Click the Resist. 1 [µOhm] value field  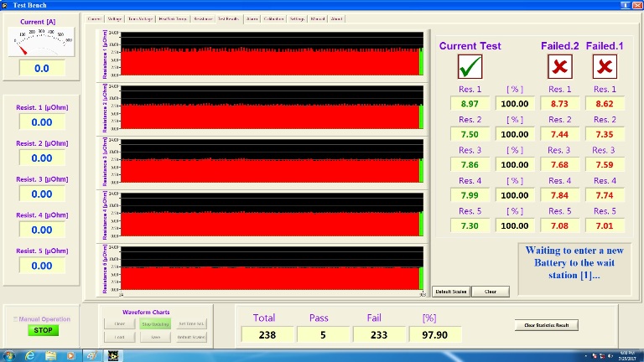point(42,122)
